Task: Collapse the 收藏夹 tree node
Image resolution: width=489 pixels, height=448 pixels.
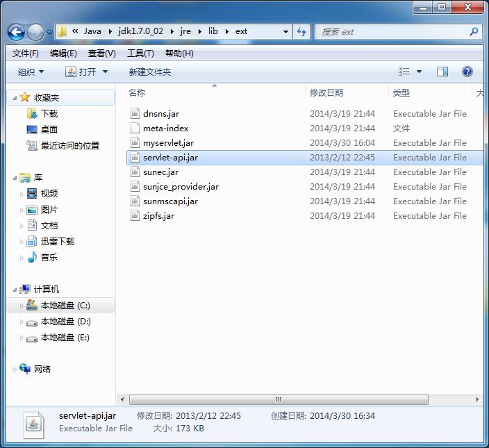Action: point(15,98)
